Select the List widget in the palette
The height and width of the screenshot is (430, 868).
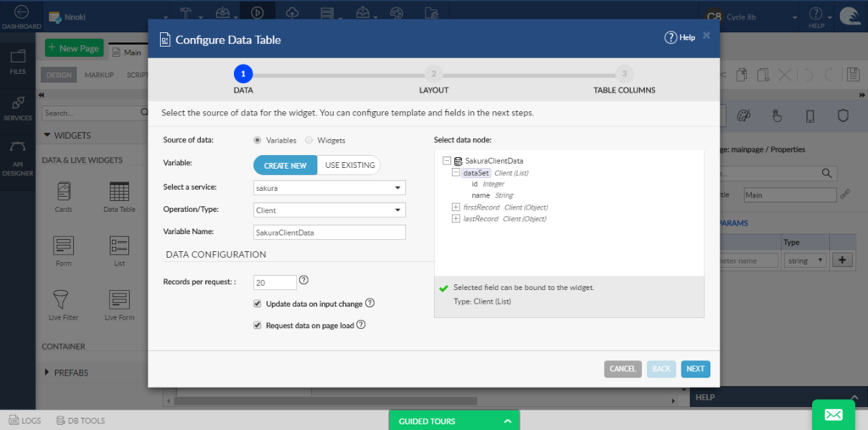120,250
